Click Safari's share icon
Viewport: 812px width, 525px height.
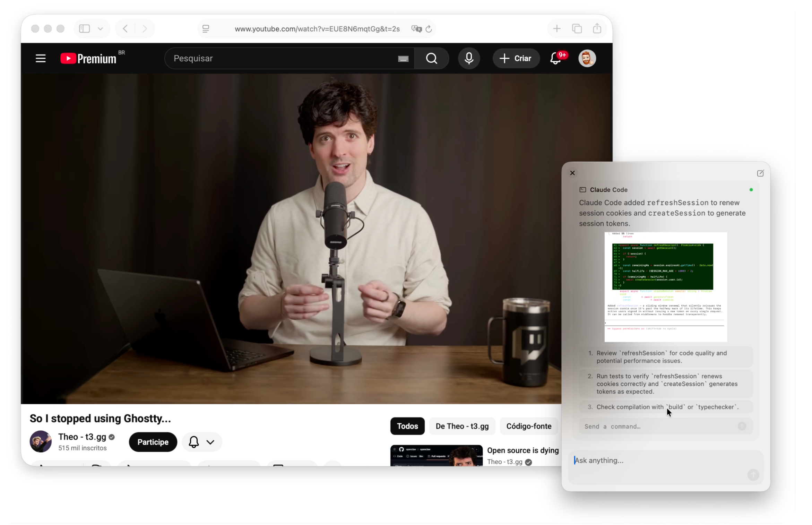pyautogui.click(x=597, y=28)
